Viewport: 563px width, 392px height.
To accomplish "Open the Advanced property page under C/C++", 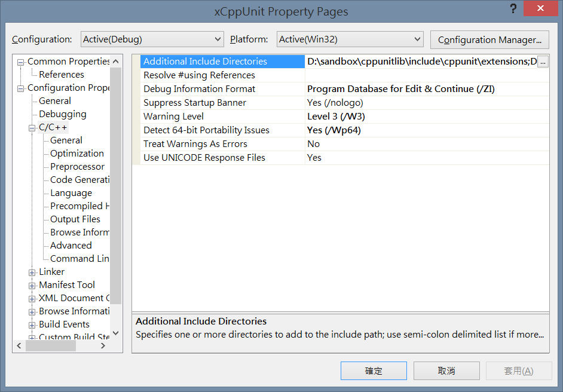I will point(71,246).
